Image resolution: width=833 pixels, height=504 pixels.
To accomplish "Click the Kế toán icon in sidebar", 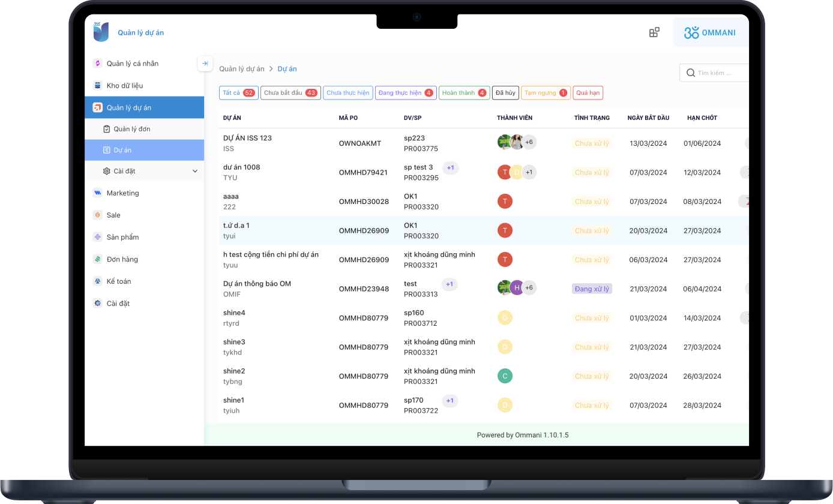I will (x=98, y=281).
